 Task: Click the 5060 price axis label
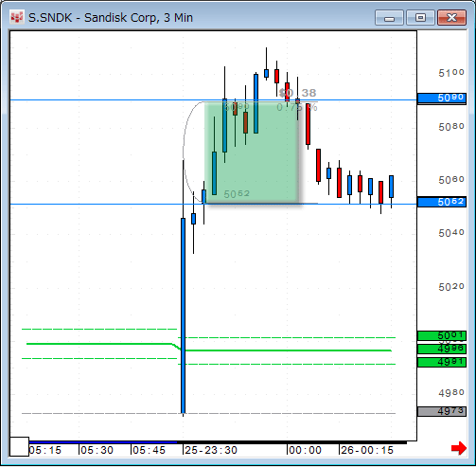coord(451,180)
